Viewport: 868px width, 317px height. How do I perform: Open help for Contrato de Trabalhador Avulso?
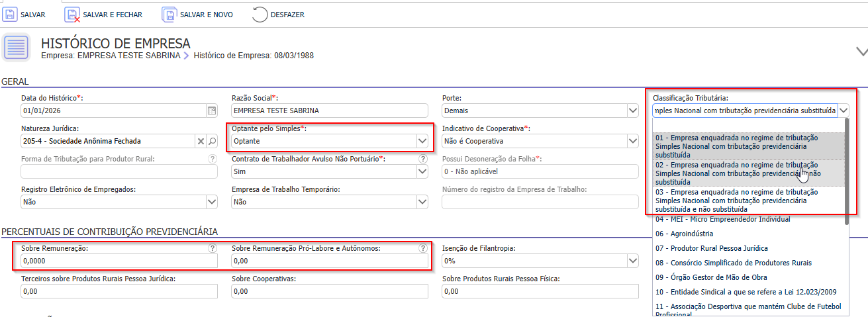[x=422, y=159]
